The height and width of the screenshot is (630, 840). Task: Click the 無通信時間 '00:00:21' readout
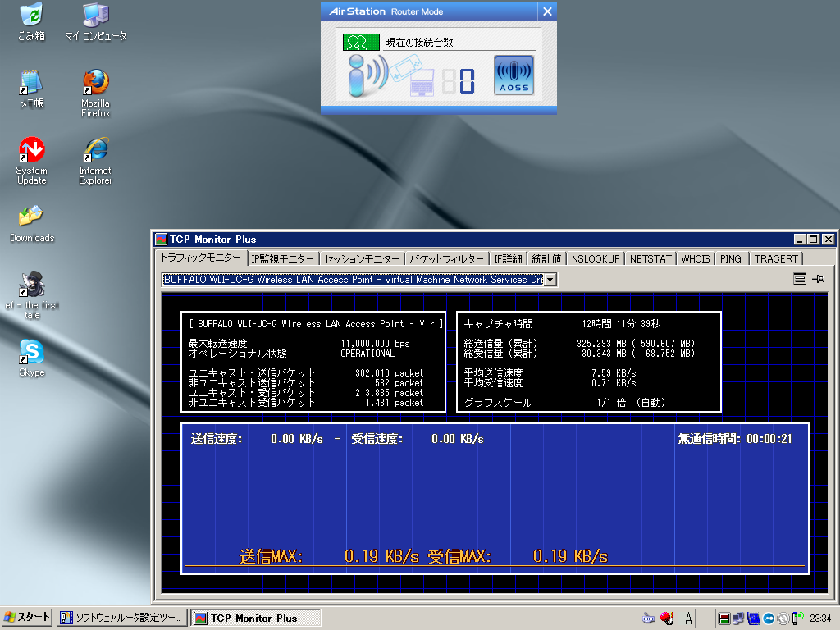click(x=769, y=439)
